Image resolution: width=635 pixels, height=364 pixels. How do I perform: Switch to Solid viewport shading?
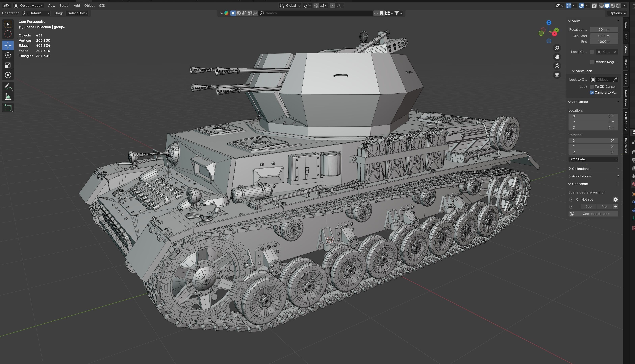(607, 6)
